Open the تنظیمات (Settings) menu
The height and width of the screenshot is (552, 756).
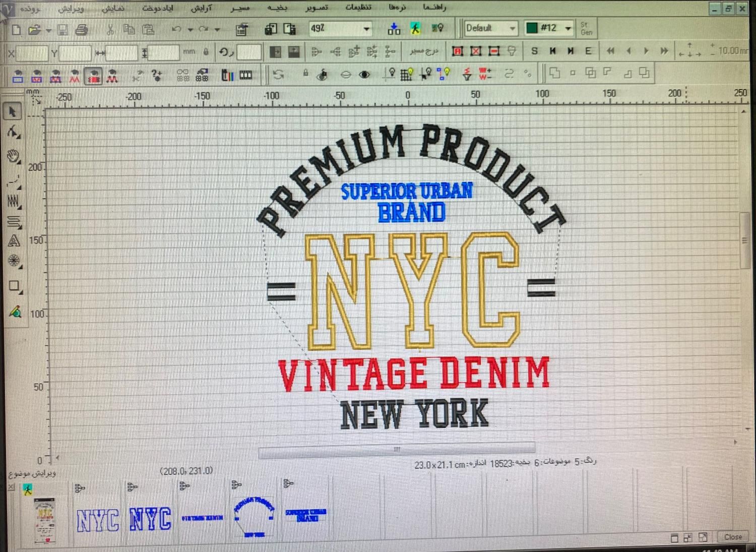[x=358, y=8]
